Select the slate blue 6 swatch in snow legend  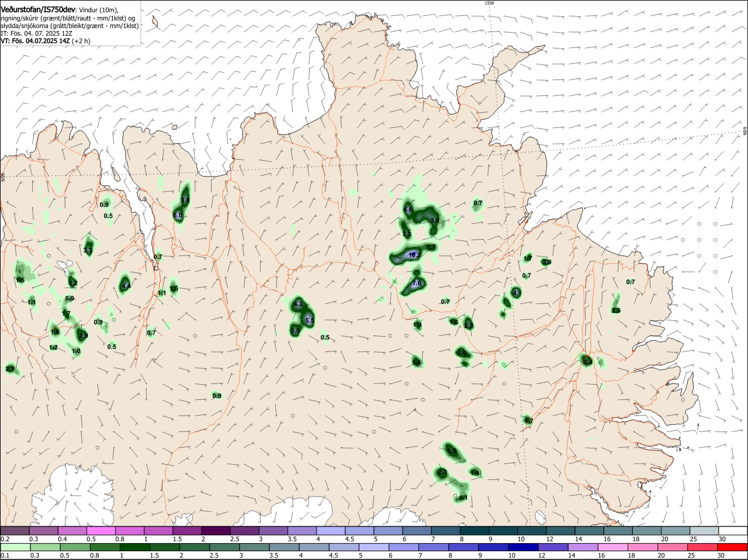click(417, 530)
